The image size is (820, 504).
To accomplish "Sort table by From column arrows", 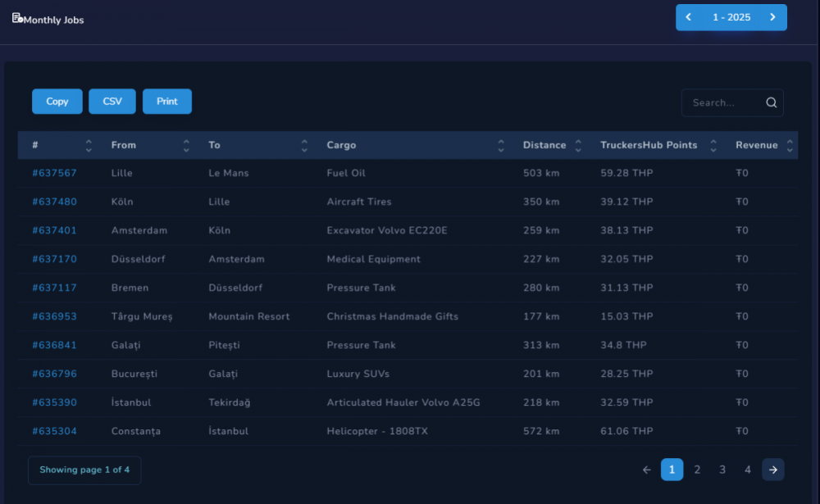I will pyautogui.click(x=186, y=146).
